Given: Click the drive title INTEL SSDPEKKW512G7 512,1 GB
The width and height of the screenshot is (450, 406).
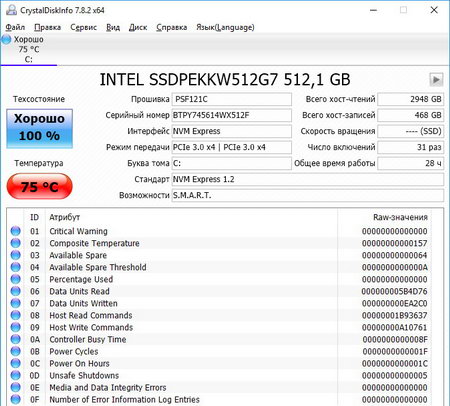Looking at the screenshot, I should [x=225, y=80].
